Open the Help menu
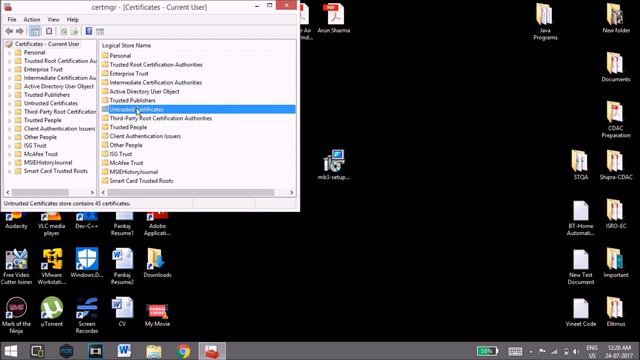Screen dimensions: 640x360 tap(73, 20)
